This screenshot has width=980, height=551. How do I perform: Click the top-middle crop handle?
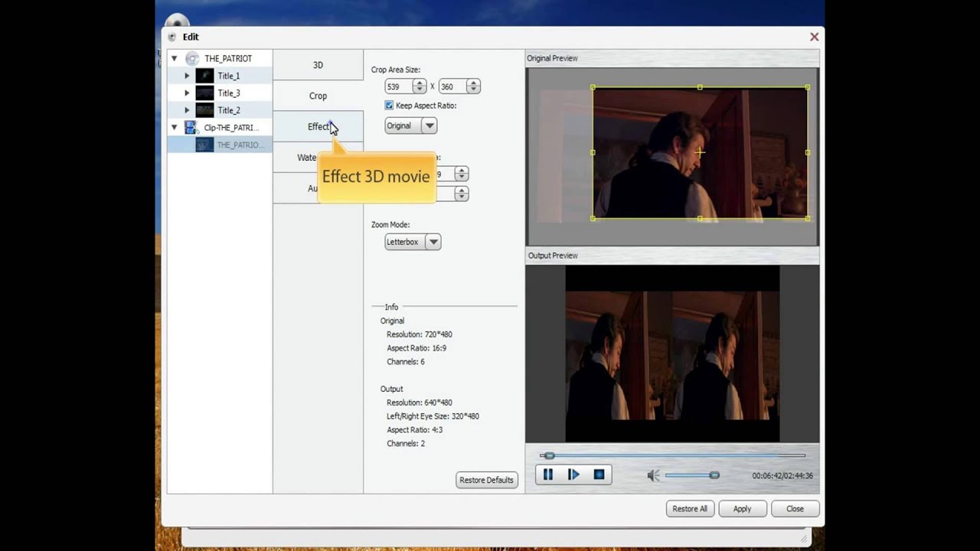[700, 87]
